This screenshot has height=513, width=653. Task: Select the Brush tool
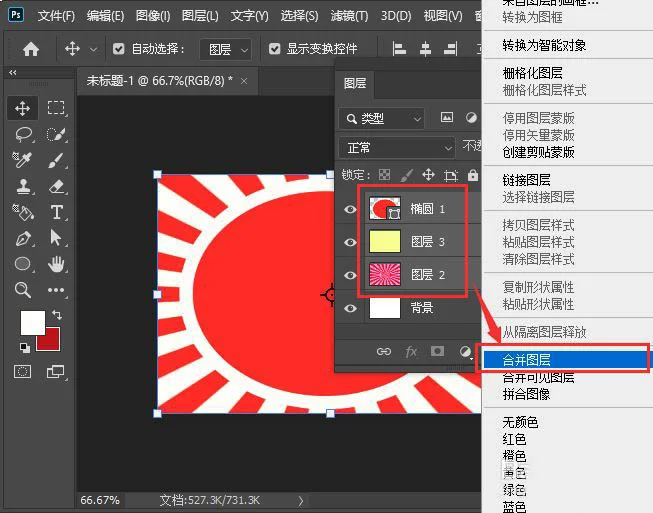click(x=56, y=160)
